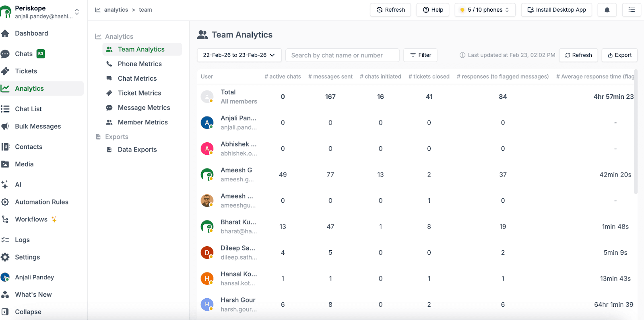Viewport: 644px width, 320px height.
Task: Click 42min 20s response time value
Action: click(615, 175)
